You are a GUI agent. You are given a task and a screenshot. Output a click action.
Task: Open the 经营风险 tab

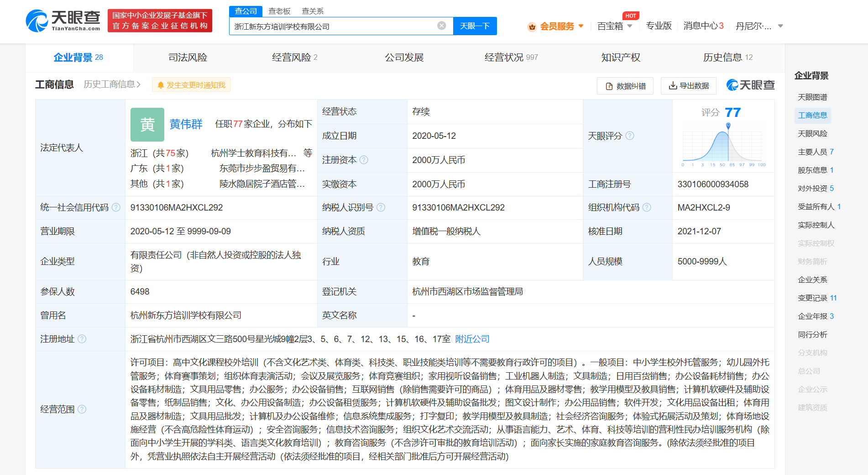tap(295, 58)
